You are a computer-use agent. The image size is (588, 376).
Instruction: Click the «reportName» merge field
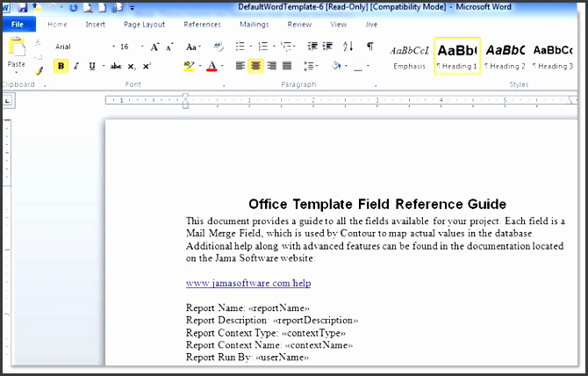point(278,308)
